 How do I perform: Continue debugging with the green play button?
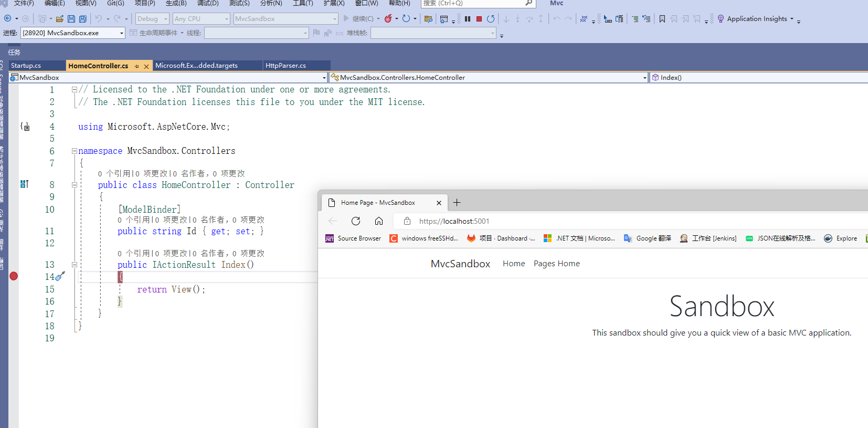[x=346, y=18]
